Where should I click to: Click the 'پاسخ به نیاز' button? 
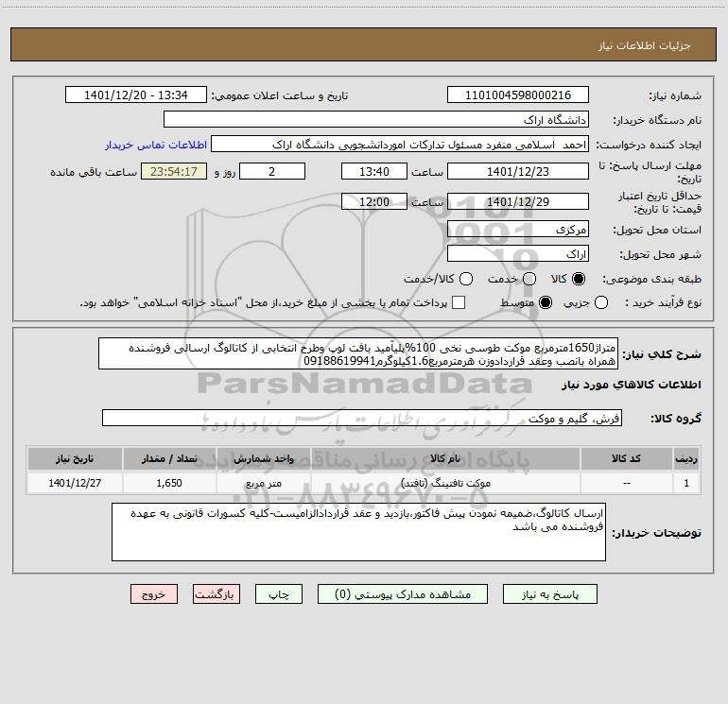(x=549, y=594)
